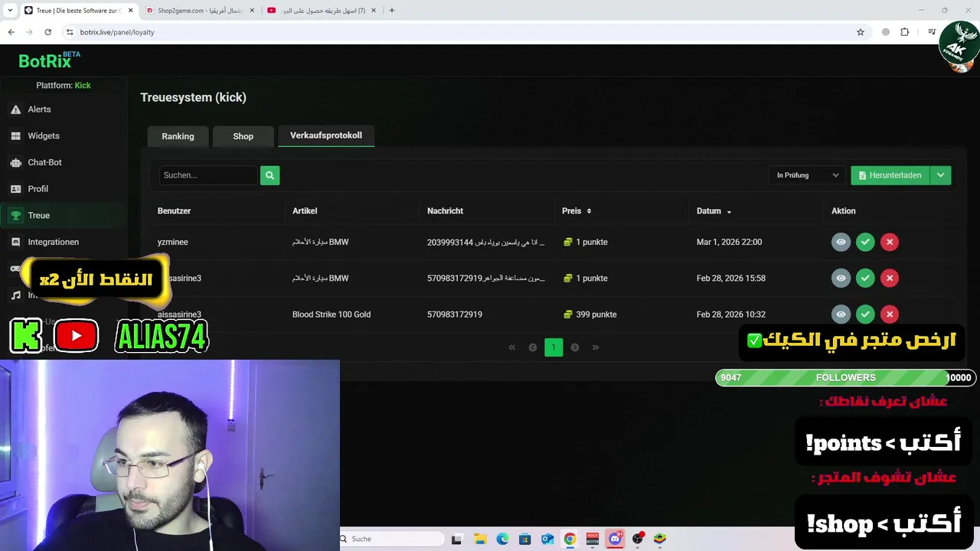Open Chat-Bot in the sidebar
The width and height of the screenshot is (980, 551).
(44, 162)
